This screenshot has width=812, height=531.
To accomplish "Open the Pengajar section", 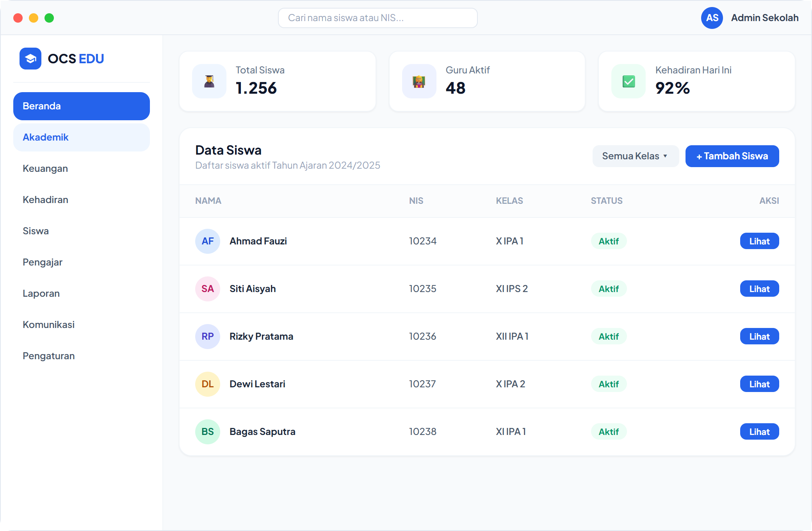I will (x=82, y=262).
